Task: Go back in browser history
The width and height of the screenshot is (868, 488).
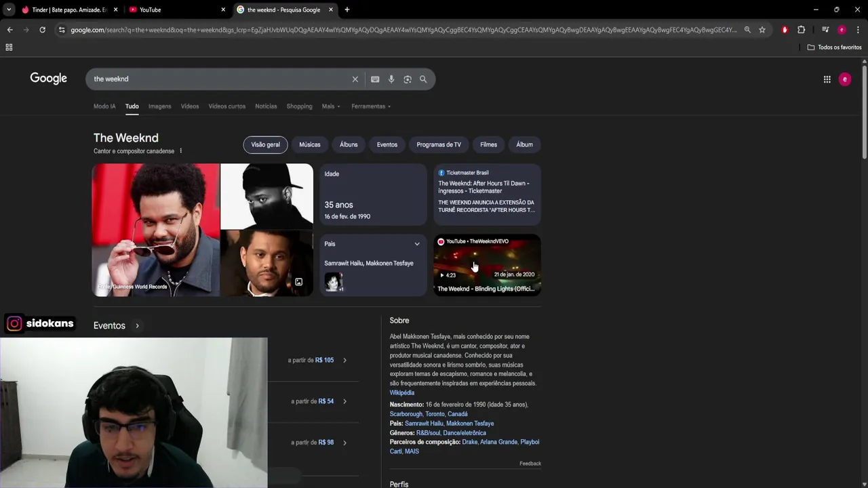Action: pyautogui.click(x=9, y=30)
